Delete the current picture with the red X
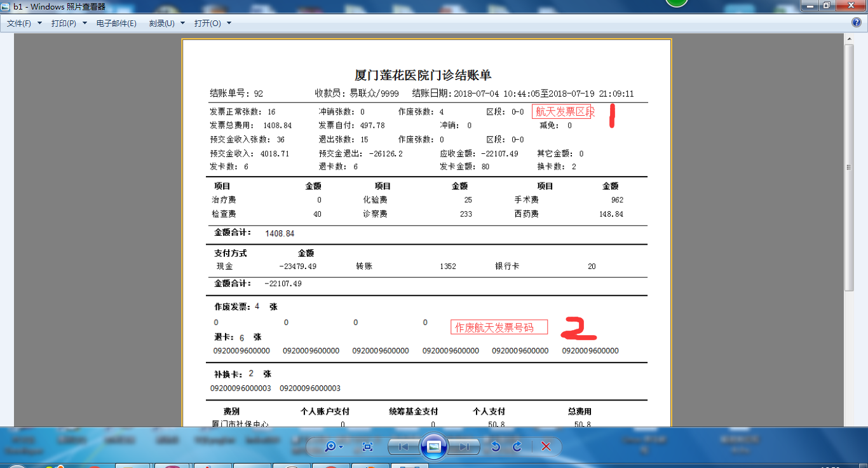 546,446
